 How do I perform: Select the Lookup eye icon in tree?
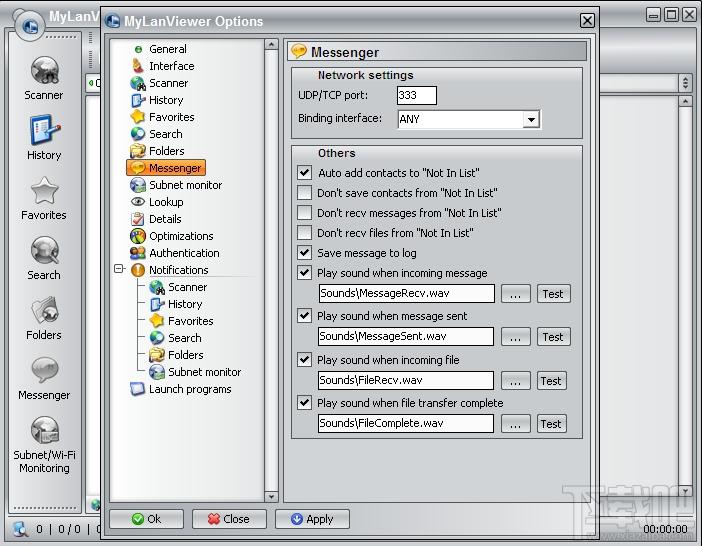138,202
